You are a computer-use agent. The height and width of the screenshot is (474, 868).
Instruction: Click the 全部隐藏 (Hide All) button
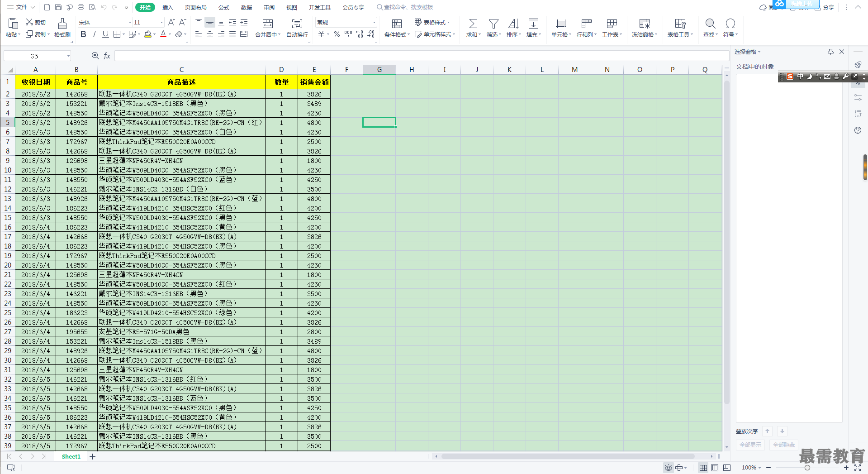pyautogui.click(x=784, y=445)
